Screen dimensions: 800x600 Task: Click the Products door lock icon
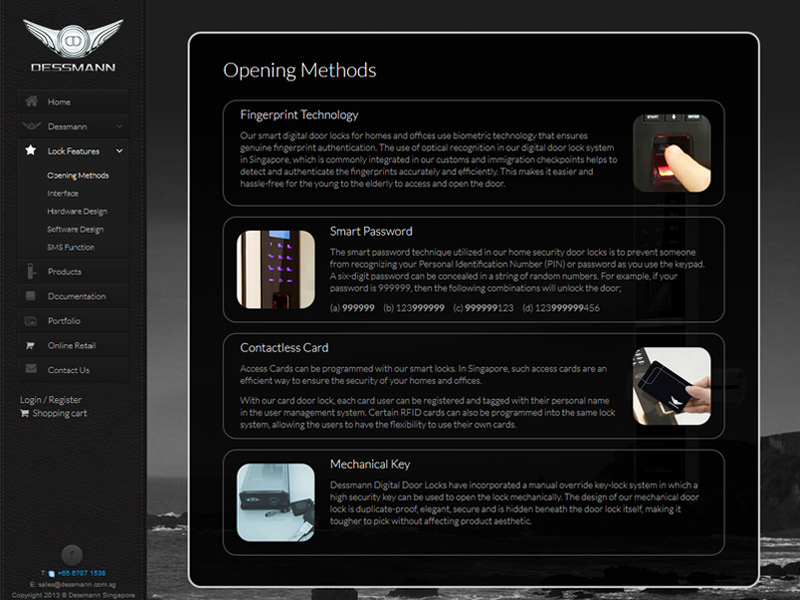[31, 271]
